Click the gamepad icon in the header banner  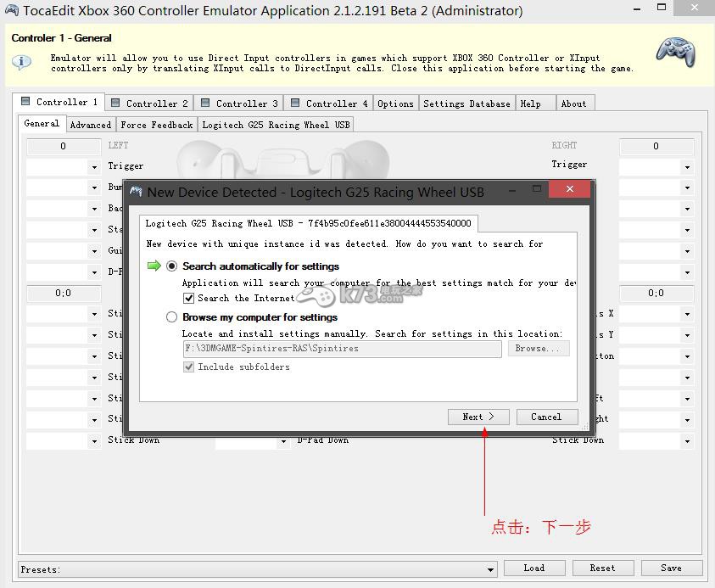(x=676, y=54)
